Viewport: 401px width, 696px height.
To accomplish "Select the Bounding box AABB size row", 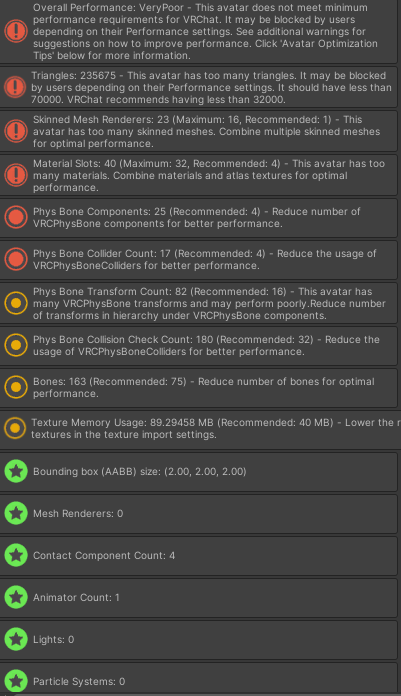I will coord(199,472).
